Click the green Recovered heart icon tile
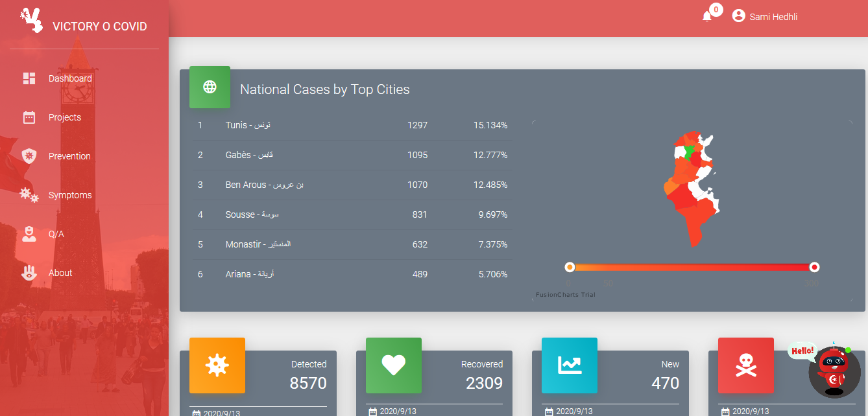The height and width of the screenshot is (416, 868). (x=394, y=365)
